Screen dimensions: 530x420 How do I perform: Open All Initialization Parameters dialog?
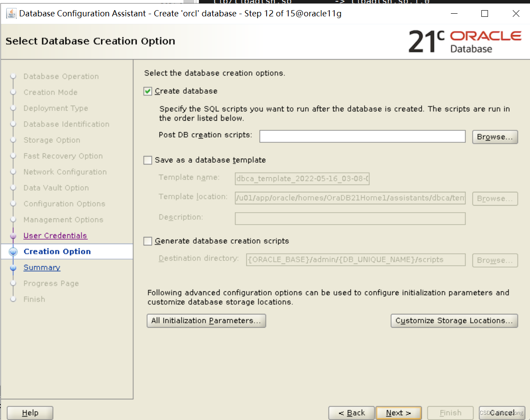[206, 321]
